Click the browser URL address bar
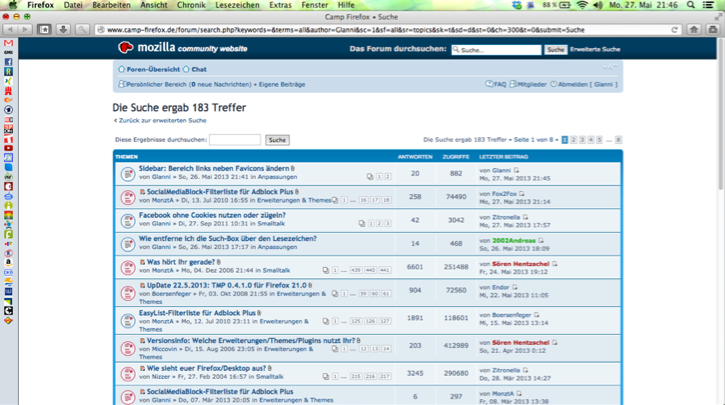 (x=387, y=30)
